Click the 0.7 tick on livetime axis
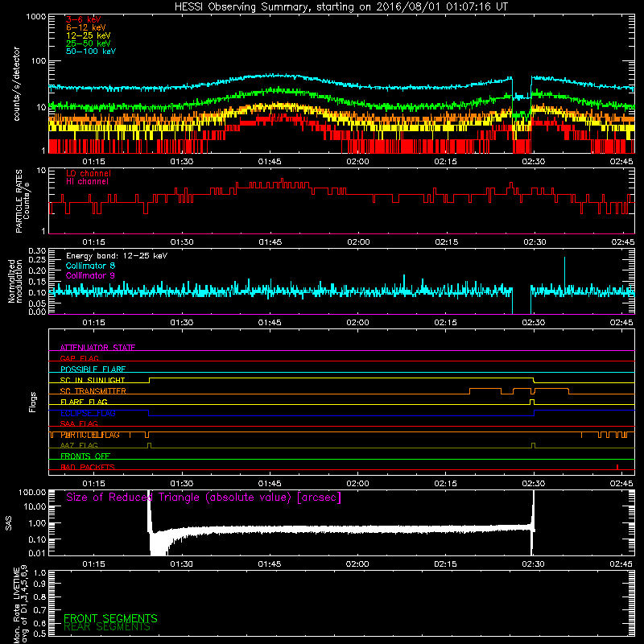The height and width of the screenshot is (644, 644). (39, 610)
